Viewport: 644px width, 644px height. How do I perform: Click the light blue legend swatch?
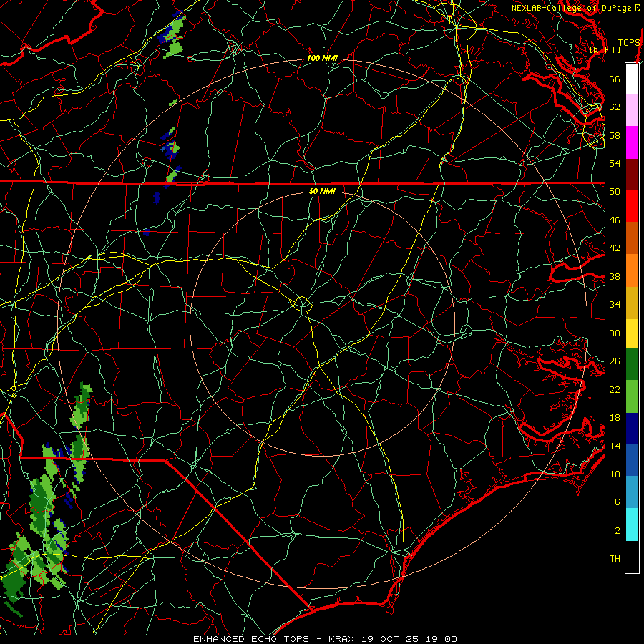click(632, 492)
